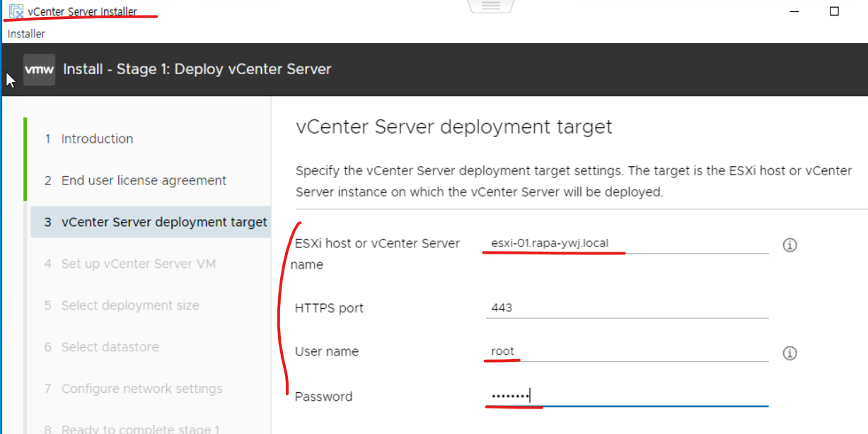Click info icon next to ESXi host name
Screen dimensions: 868x434
coord(790,245)
